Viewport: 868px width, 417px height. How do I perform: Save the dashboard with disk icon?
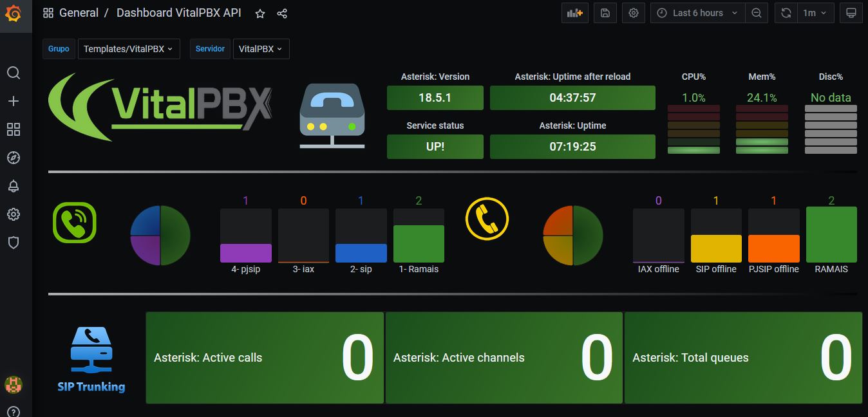[605, 13]
